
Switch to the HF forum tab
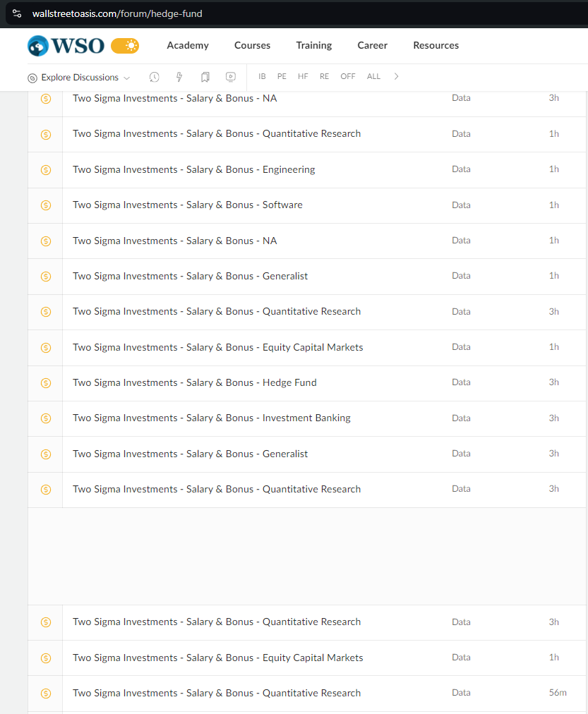(x=303, y=76)
